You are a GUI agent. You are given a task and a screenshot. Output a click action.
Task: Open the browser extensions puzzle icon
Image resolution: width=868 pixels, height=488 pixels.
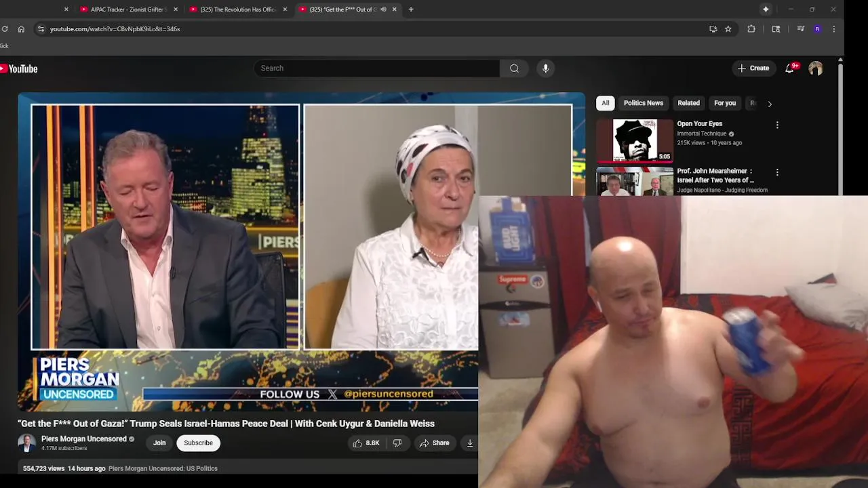click(x=751, y=29)
